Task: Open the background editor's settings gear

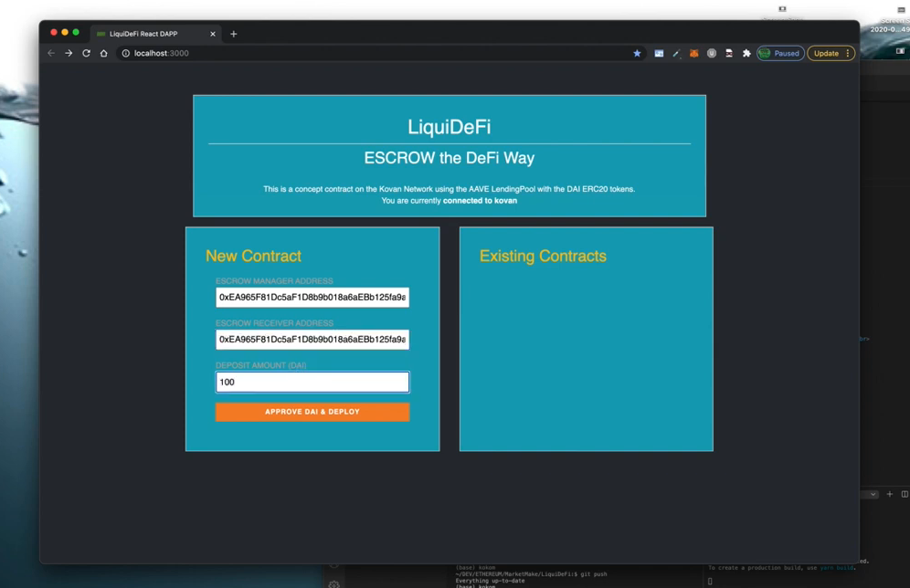Action: tap(333, 584)
